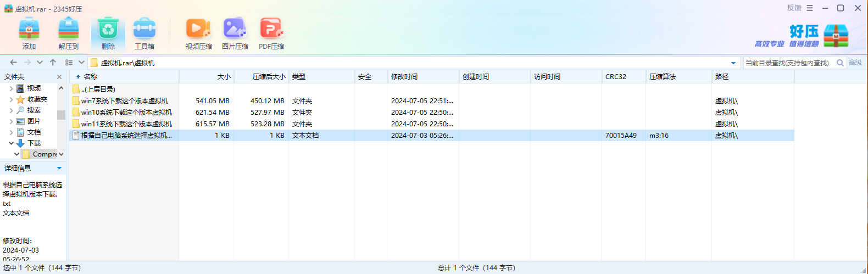Click the 添加 (Add) toolbar icon
Screen dimensions: 868x274
tap(29, 33)
